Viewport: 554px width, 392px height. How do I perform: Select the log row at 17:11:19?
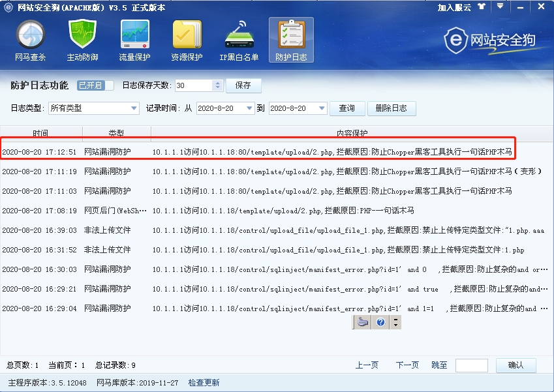[277, 172]
